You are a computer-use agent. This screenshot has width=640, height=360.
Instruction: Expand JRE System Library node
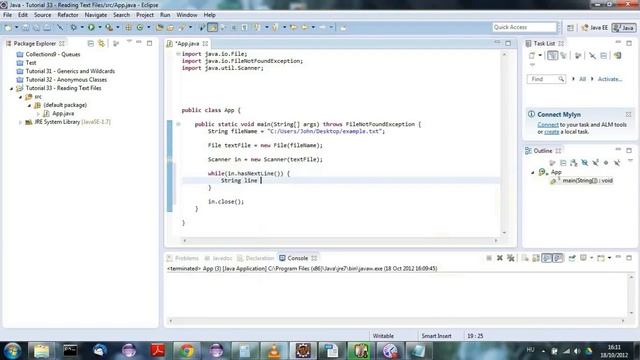pos(20,122)
